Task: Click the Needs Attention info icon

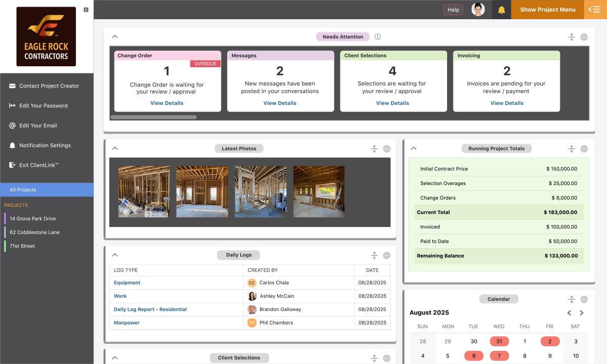Action: pos(377,37)
